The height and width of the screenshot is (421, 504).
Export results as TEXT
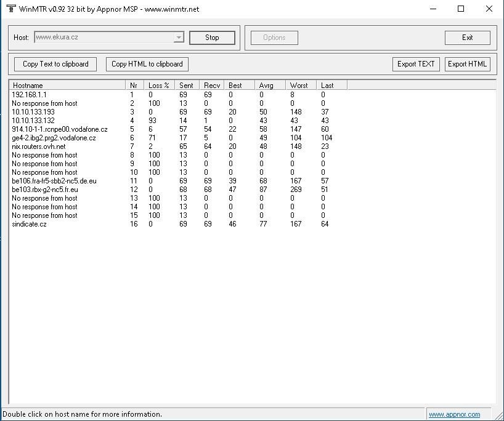click(416, 64)
